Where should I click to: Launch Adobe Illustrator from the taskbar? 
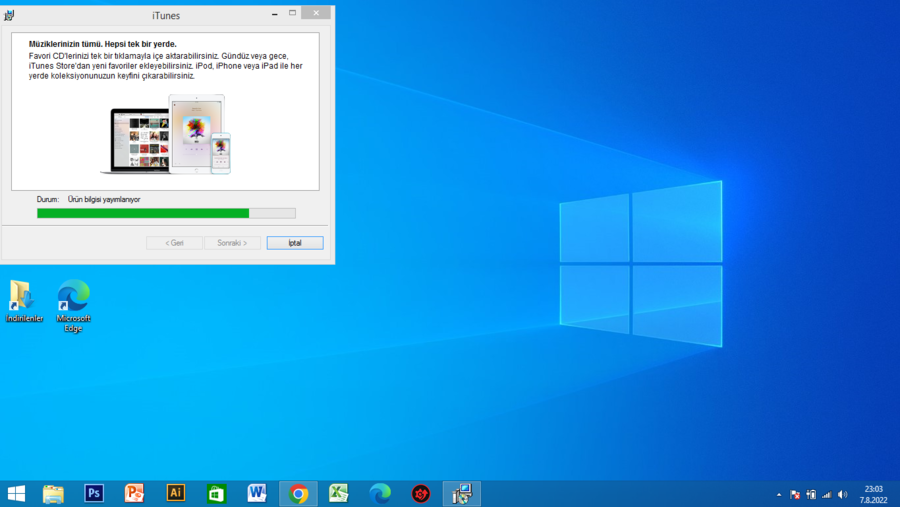click(176, 493)
